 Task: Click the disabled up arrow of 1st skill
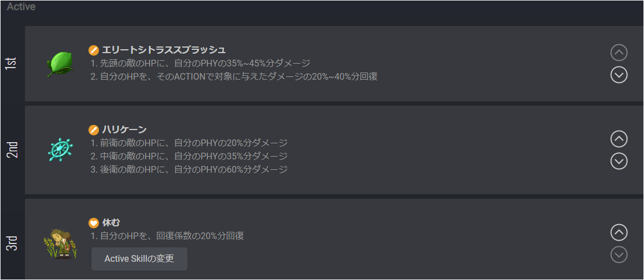coord(619,53)
